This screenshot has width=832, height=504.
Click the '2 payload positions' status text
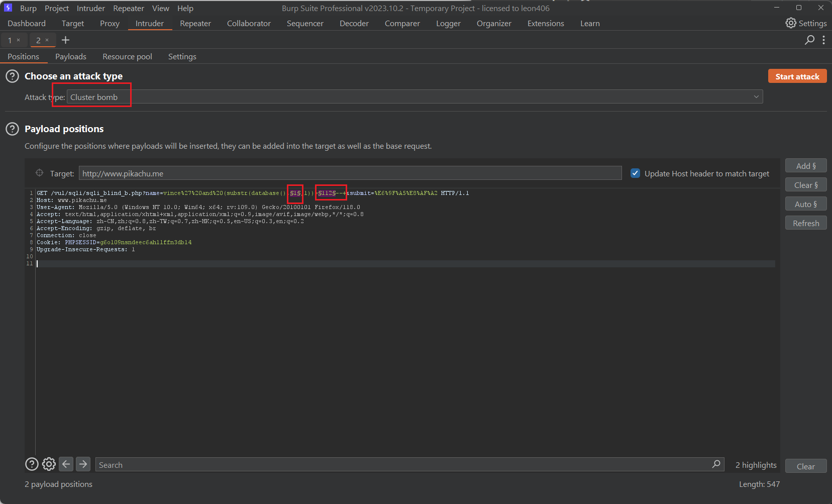click(58, 484)
